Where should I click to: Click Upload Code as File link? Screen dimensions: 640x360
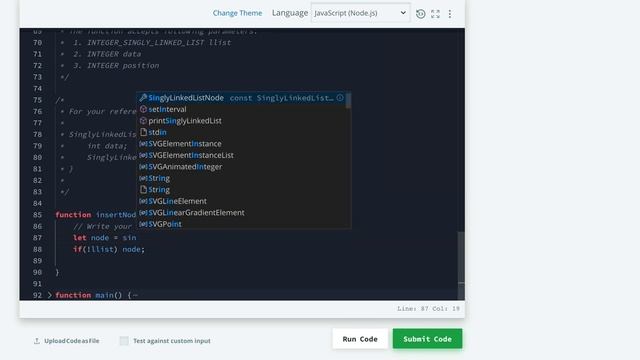point(72,340)
